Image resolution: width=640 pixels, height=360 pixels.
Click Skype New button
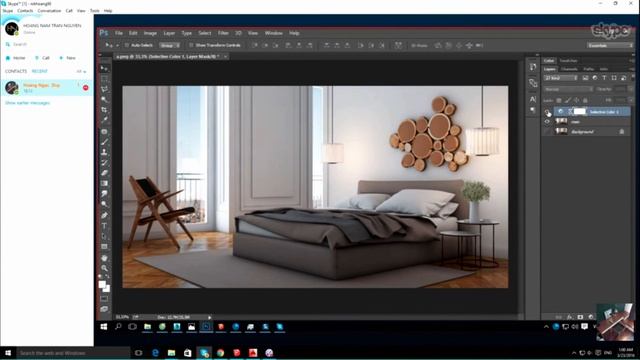(68, 58)
